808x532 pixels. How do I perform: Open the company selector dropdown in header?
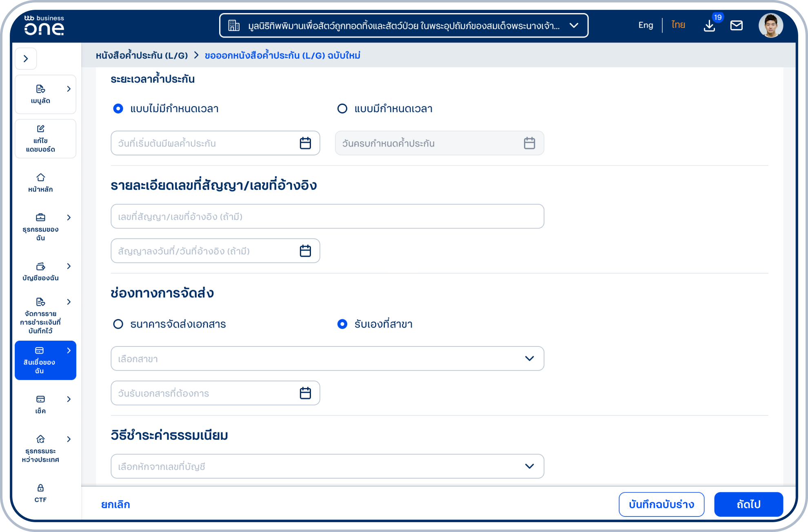click(404, 26)
